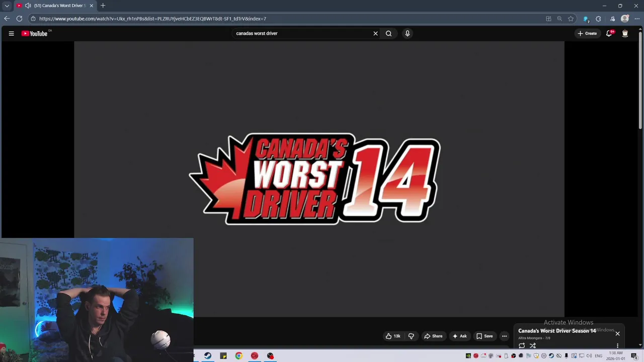Open the YouTube hamburger guide menu

[x=11, y=34]
